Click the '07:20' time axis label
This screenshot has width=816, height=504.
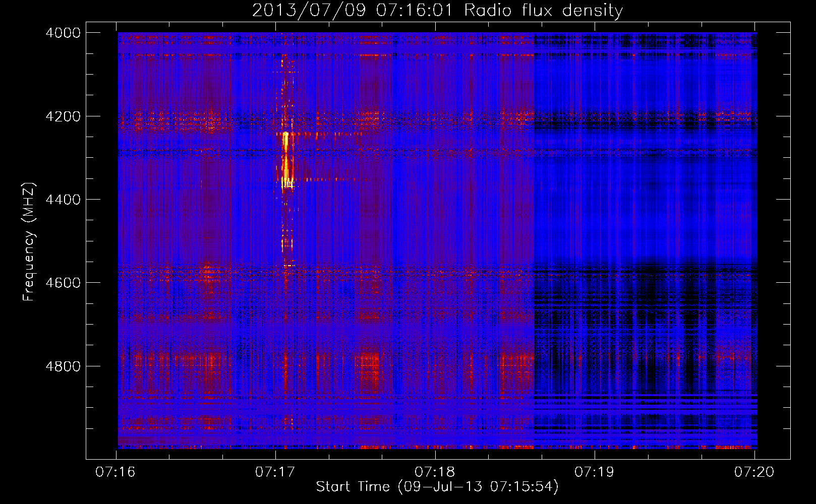click(x=754, y=472)
